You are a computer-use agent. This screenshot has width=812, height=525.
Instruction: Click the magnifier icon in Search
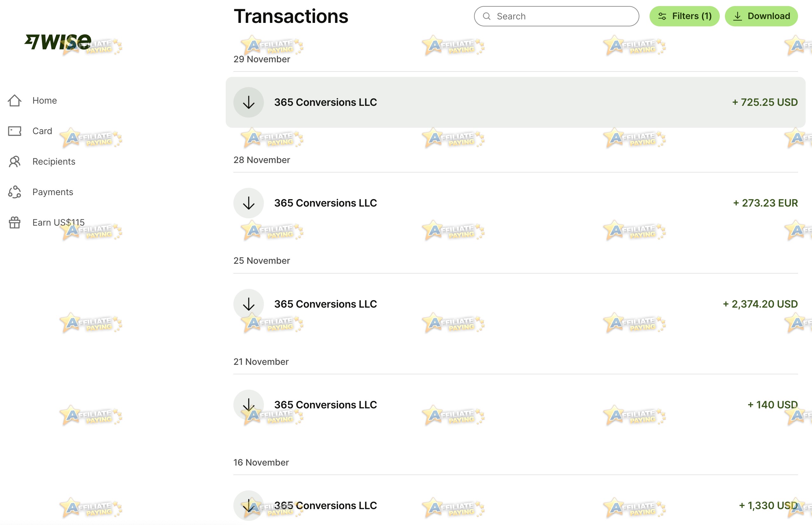(x=487, y=16)
